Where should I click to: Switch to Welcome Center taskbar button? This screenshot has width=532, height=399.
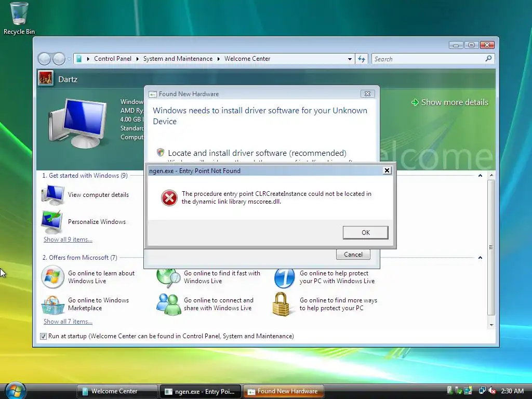coord(117,391)
